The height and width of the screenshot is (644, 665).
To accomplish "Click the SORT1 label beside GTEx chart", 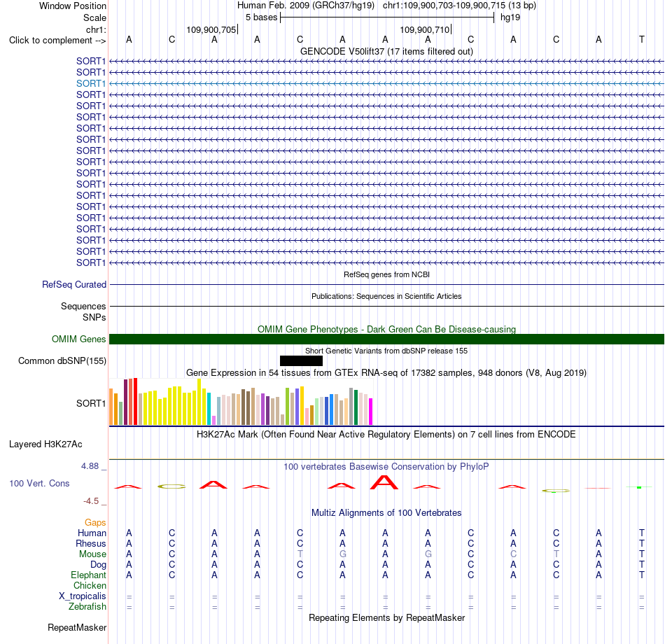I will tap(91, 403).
